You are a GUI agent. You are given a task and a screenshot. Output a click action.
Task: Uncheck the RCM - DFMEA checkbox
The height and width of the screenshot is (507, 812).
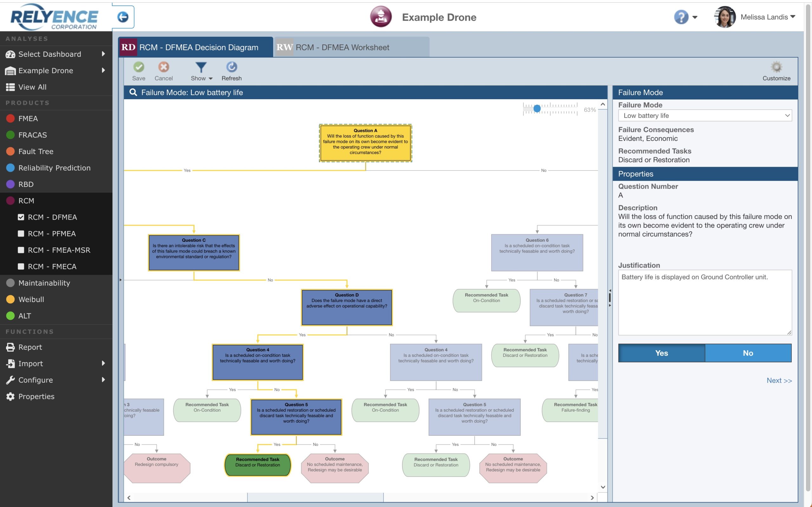21,217
